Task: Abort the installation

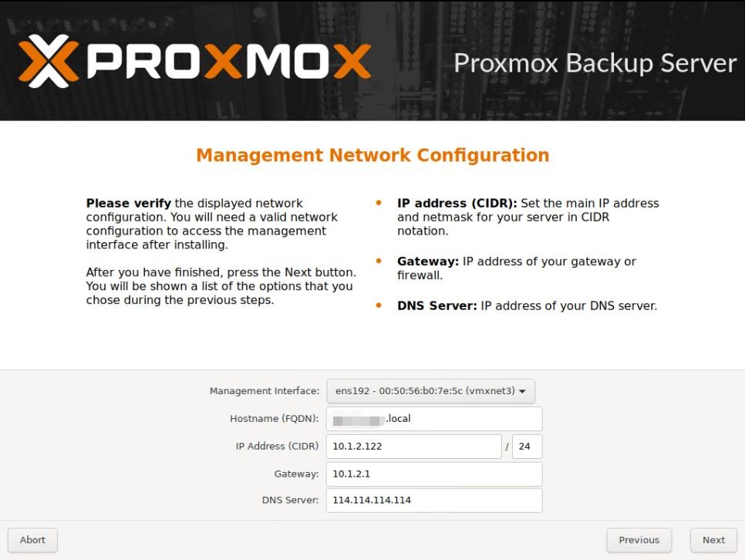Action: 33,540
